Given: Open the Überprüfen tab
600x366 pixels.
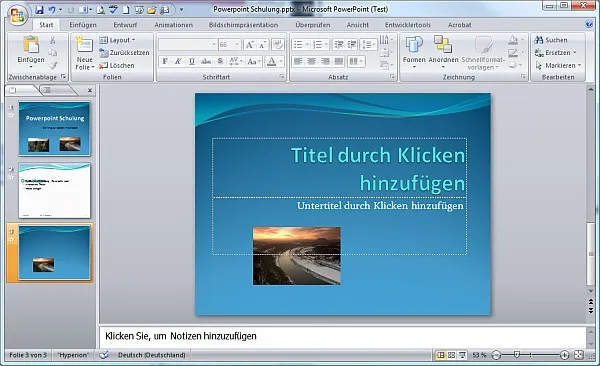Looking at the screenshot, I should (313, 25).
